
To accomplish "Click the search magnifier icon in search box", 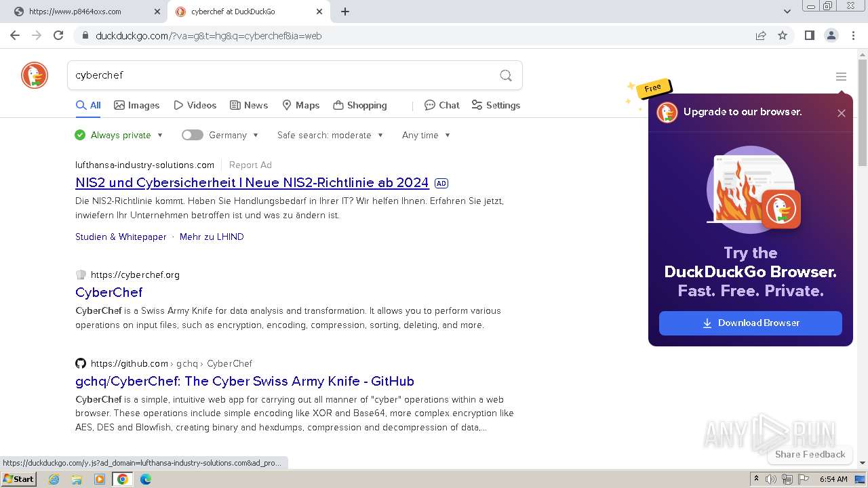I will click(506, 75).
